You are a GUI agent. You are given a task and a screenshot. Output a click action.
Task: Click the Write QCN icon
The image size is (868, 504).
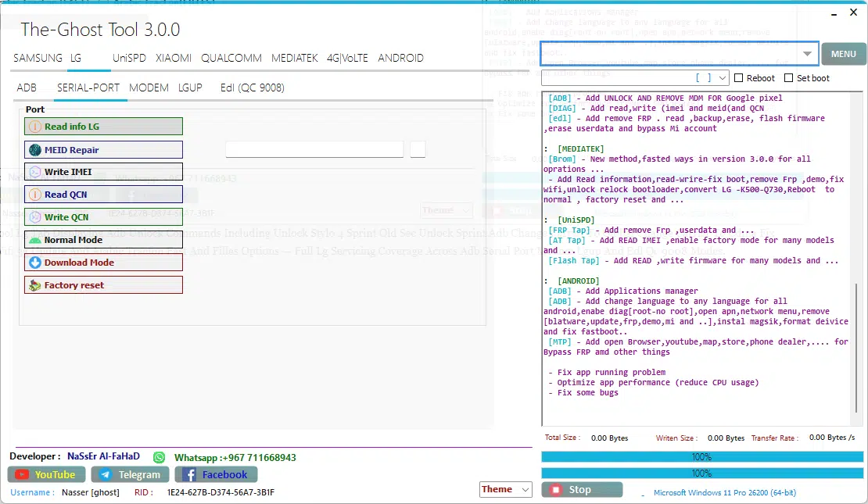click(x=35, y=217)
